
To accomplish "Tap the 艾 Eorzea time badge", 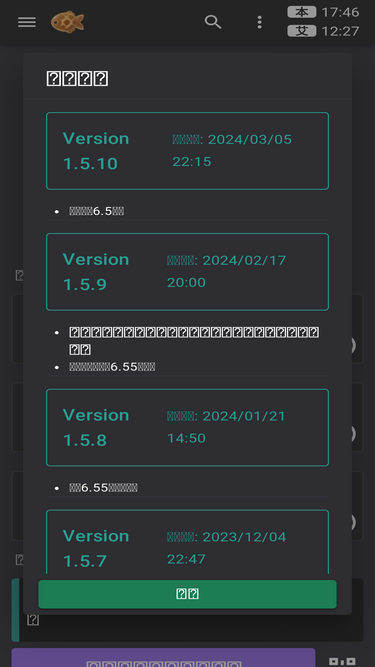I will pyautogui.click(x=301, y=31).
